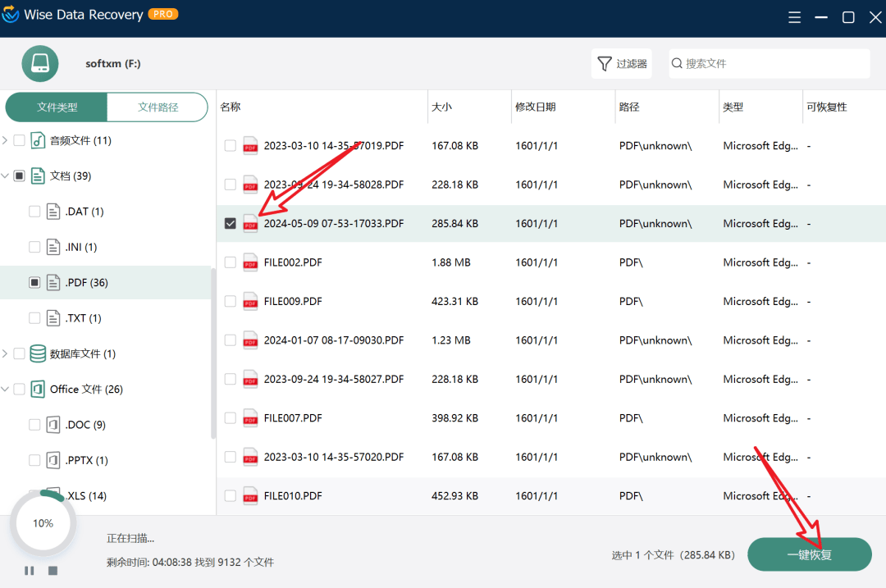Click the PDF icon of FILE002.PDF

[250, 262]
